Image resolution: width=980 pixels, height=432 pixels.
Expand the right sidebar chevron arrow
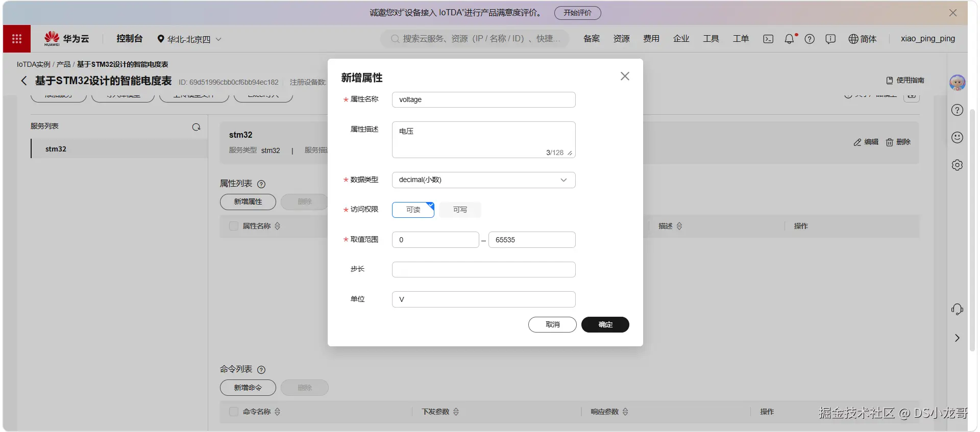[x=957, y=338]
